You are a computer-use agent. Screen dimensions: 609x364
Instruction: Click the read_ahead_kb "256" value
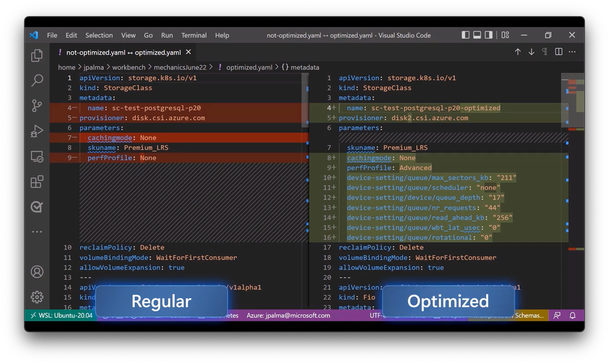[502, 218]
